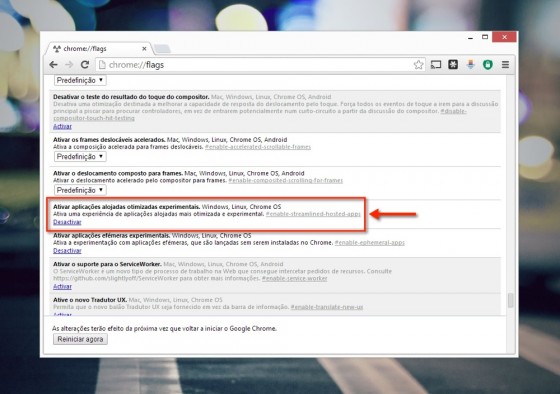Screen dimensions: 560x394
Task: Click the browser back arrow
Action: click(54, 65)
